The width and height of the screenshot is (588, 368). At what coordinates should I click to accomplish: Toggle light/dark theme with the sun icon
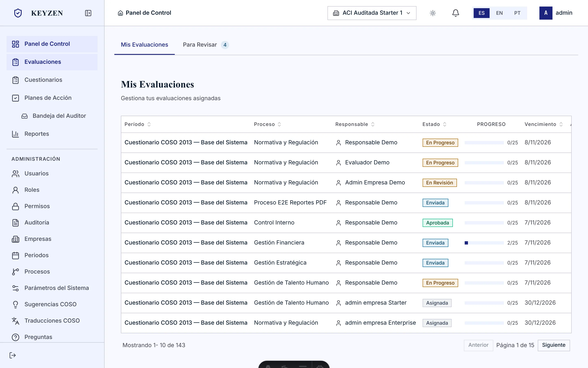tap(433, 13)
